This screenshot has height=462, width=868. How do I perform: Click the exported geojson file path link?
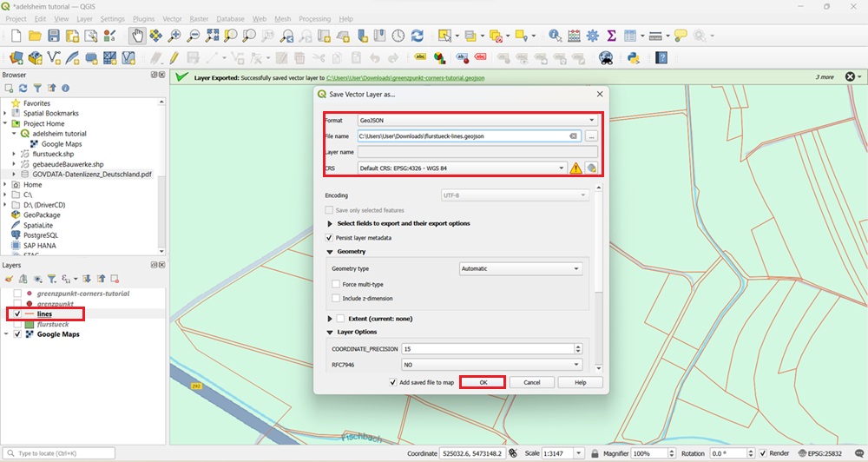404,77
